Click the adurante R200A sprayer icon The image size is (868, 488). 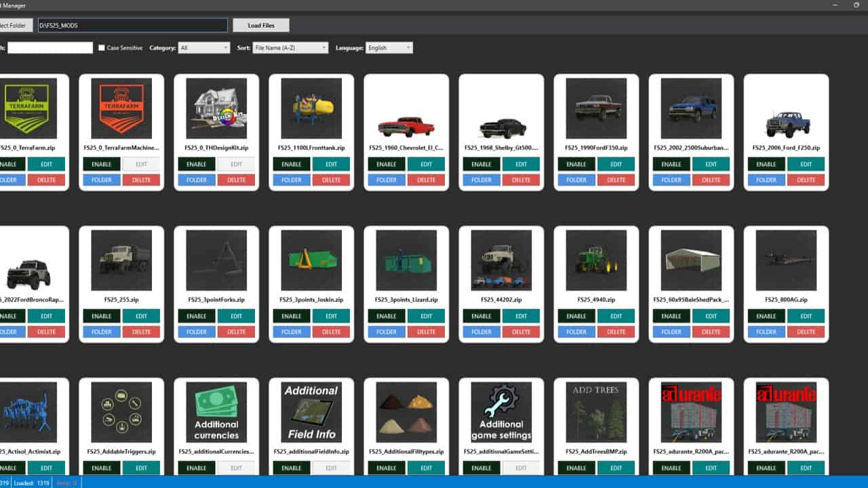690,412
